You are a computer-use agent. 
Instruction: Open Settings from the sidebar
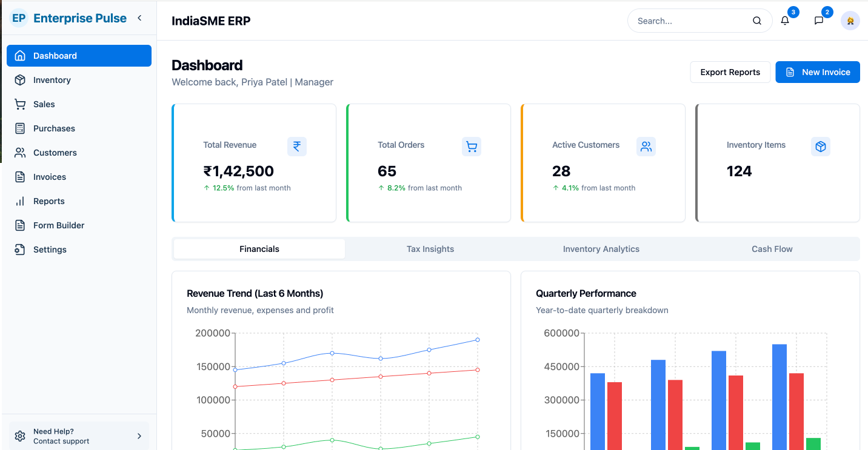pos(50,249)
